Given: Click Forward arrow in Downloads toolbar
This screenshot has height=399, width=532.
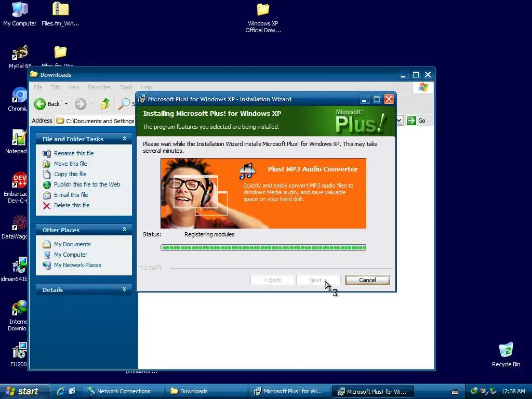Looking at the screenshot, I should tap(81, 104).
